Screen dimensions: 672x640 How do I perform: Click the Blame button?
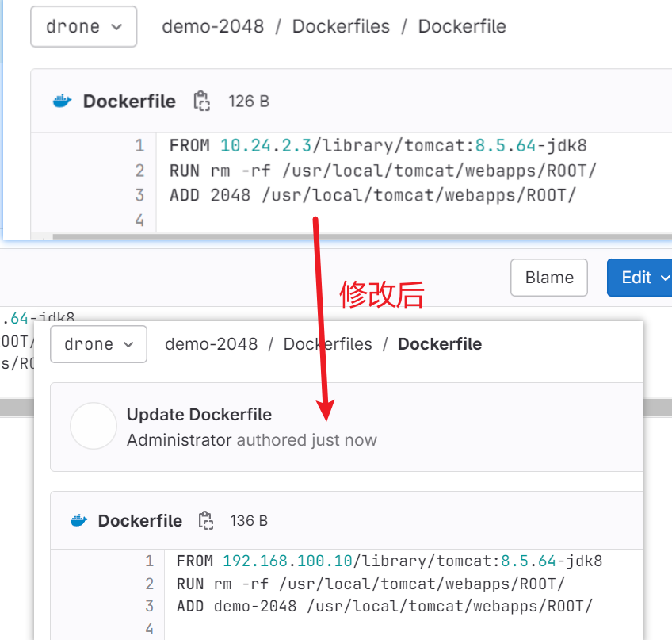pos(549,278)
